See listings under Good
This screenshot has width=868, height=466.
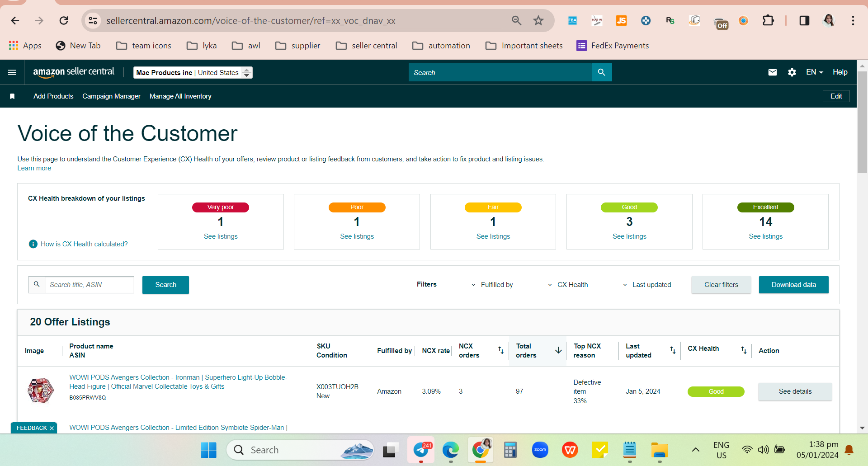click(629, 236)
